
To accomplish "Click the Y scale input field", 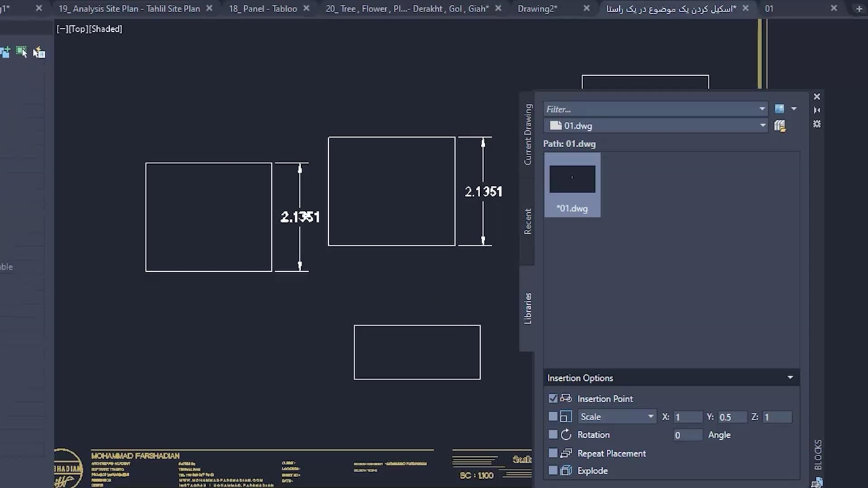I will (x=732, y=417).
